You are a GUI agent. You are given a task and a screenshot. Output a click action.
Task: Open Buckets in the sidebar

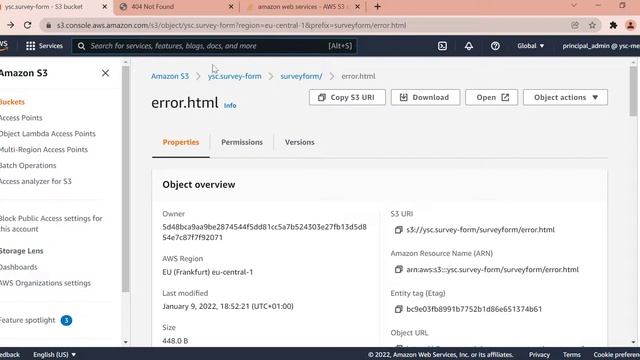[12, 102]
